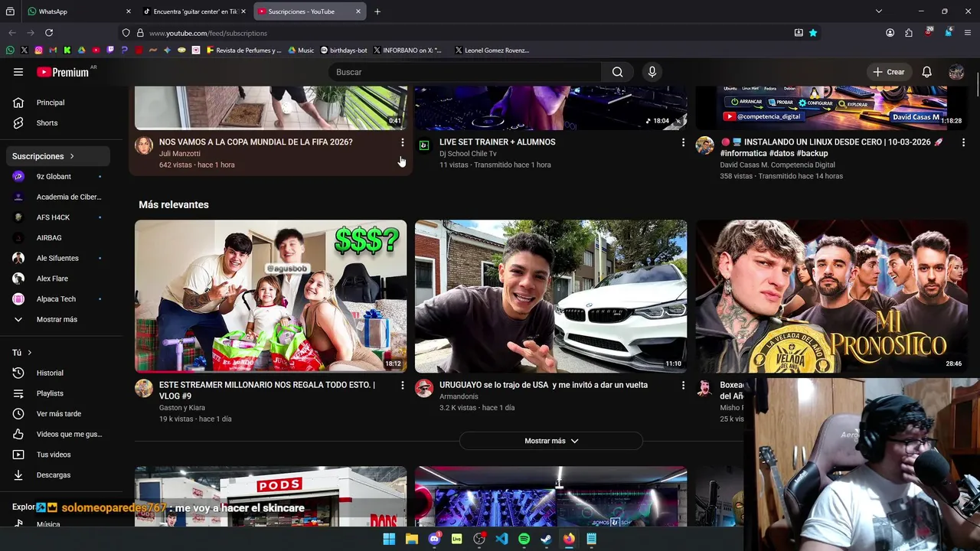Click the search magnifier button
The image size is (980, 551).
pyautogui.click(x=617, y=72)
